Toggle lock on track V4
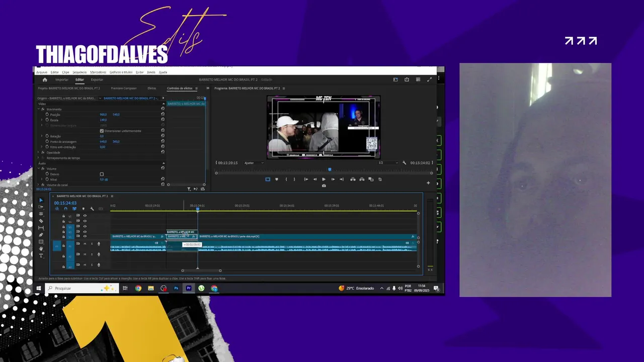644x362 pixels. point(63,221)
